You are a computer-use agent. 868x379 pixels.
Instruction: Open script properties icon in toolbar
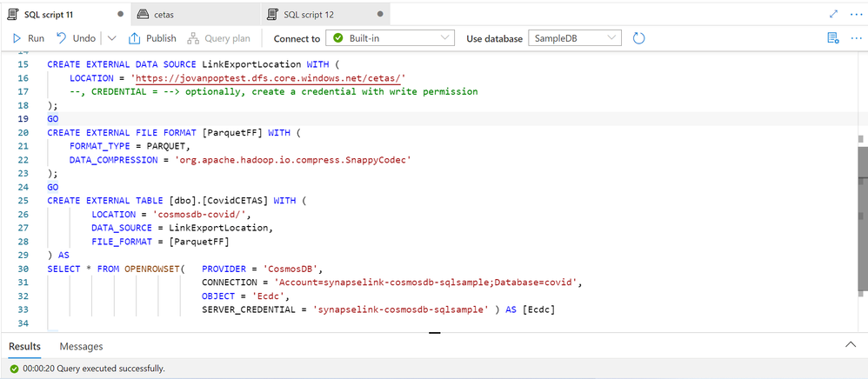pos(832,38)
